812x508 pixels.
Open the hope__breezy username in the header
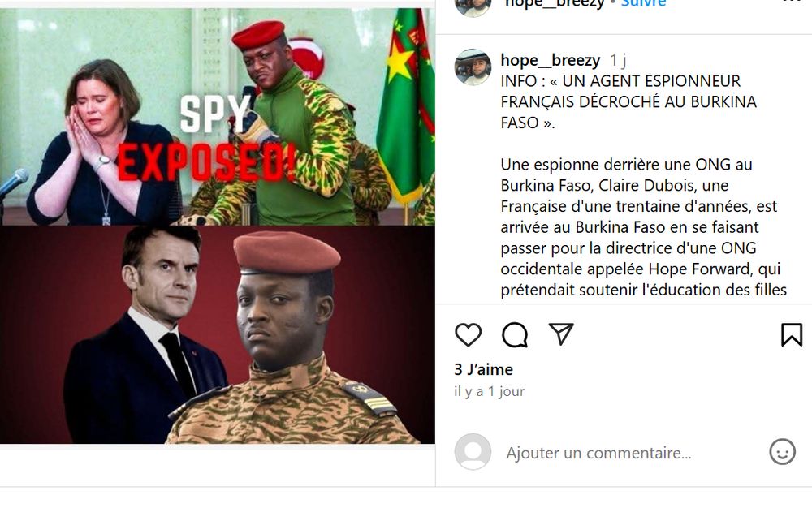pyautogui.click(x=554, y=4)
